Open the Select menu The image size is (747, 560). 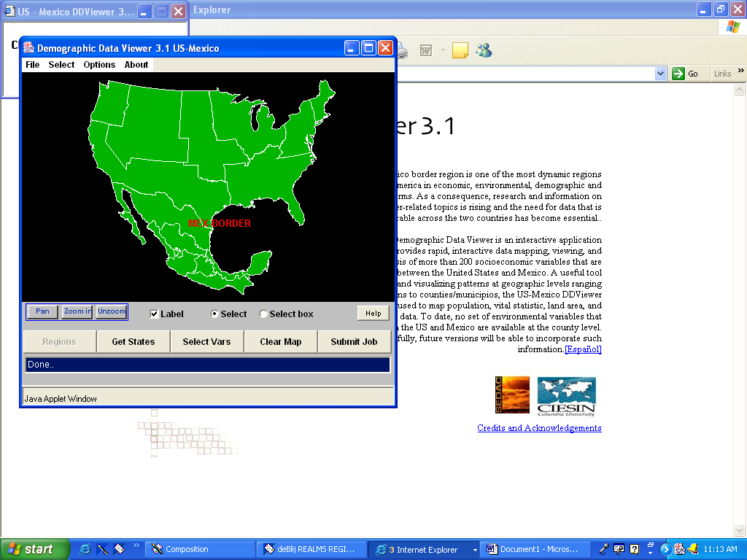[x=61, y=65]
